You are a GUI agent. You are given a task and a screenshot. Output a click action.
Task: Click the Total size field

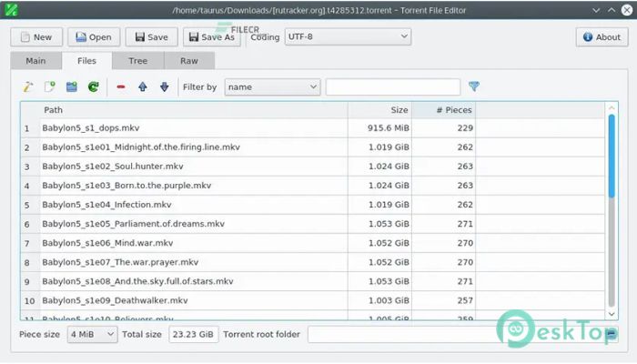pyautogui.click(x=193, y=334)
